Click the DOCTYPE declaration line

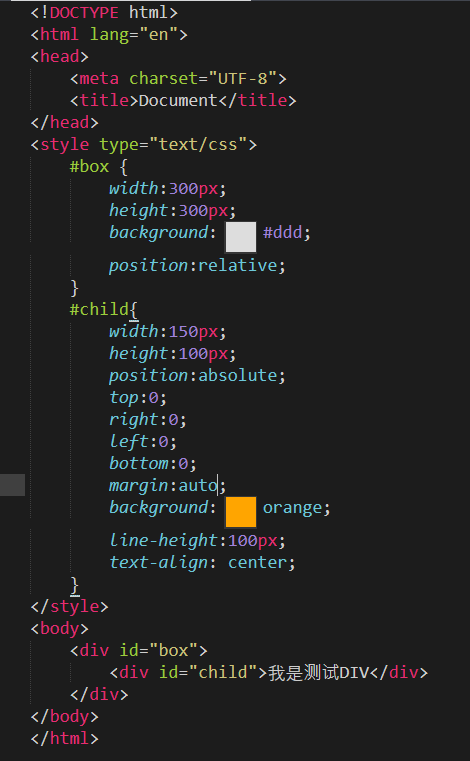(104, 12)
